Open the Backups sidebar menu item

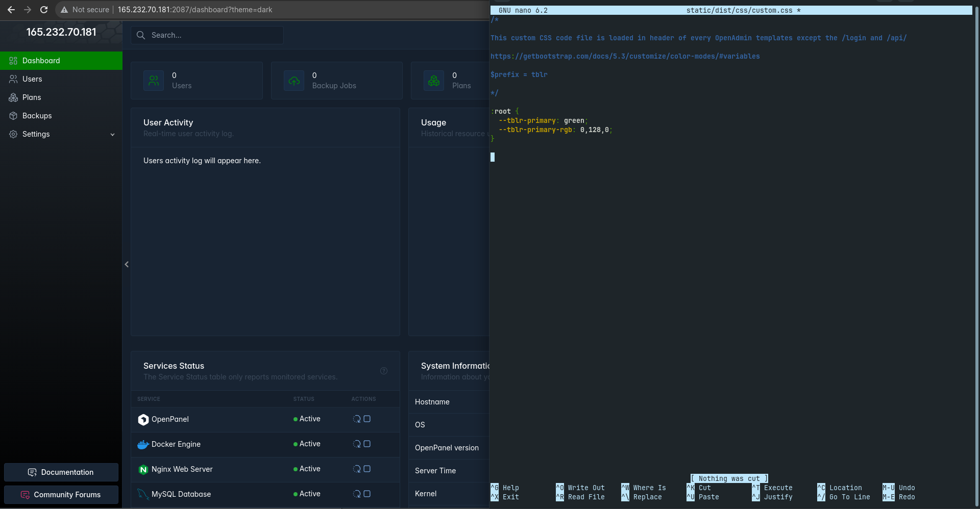click(x=61, y=116)
